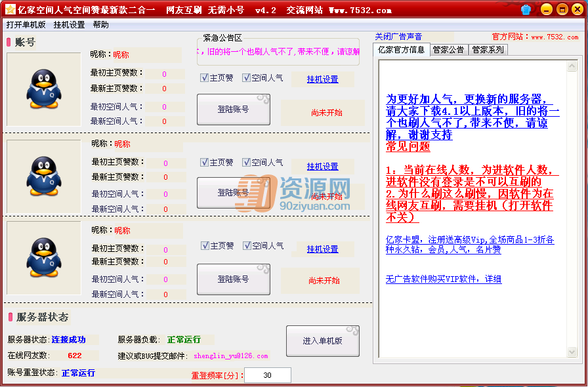This screenshot has width=588, height=387.
Task: Click the info panel scroll down arrow
Action: pos(572,352)
